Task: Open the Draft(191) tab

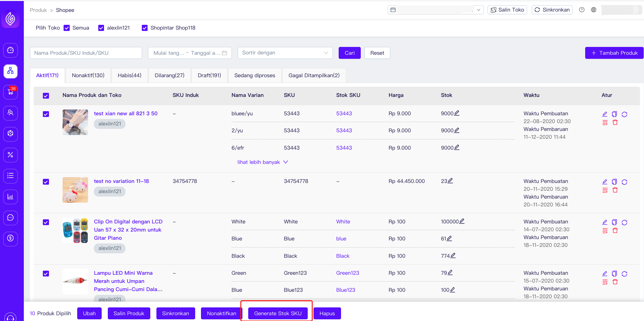Action: pos(209,75)
